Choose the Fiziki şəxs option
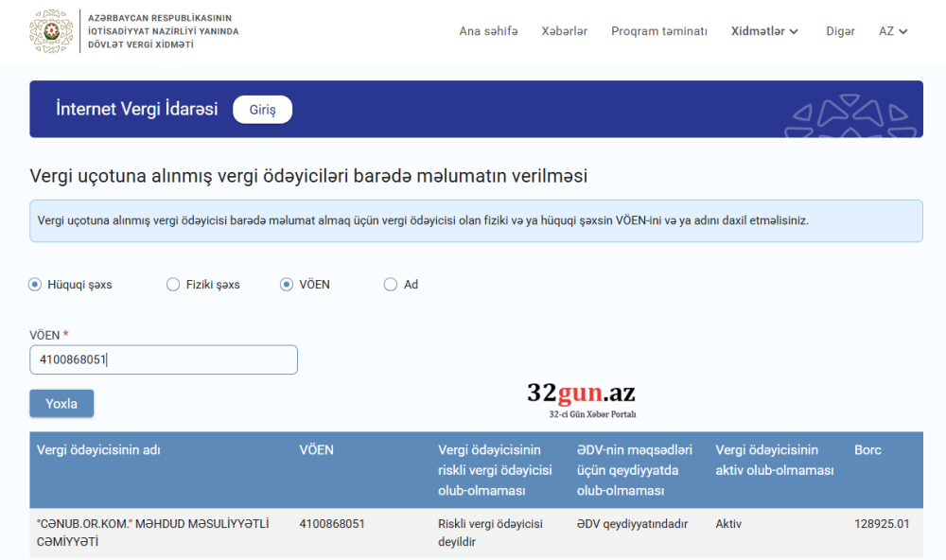This screenshot has height=560, width=946. [x=173, y=284]
